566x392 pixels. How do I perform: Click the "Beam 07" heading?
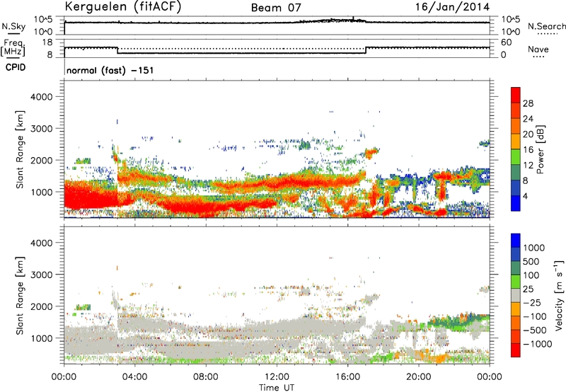coord(276,8)
